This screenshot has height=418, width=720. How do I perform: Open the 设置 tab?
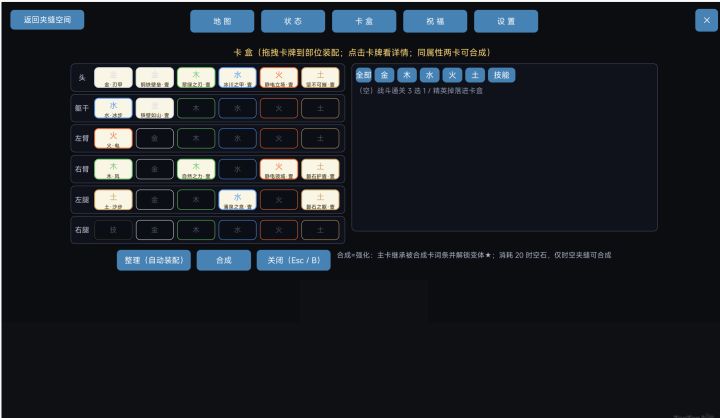506,21
